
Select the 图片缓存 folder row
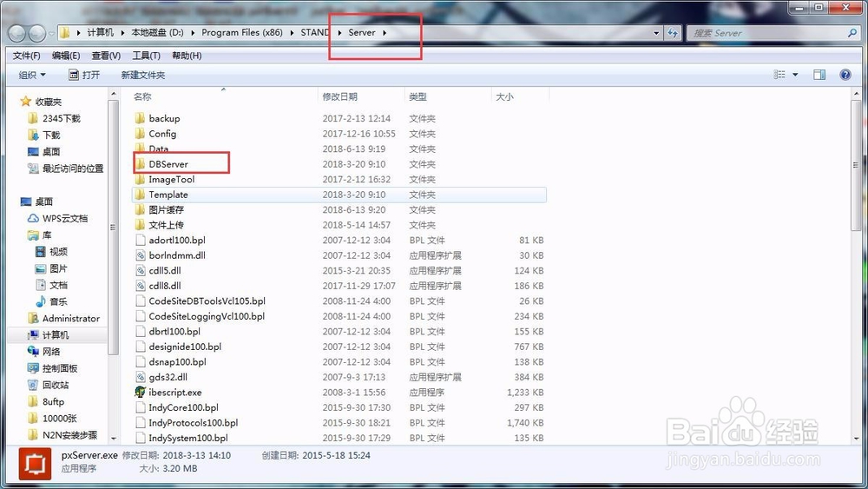pyautogui.click(x=339, y=210)
